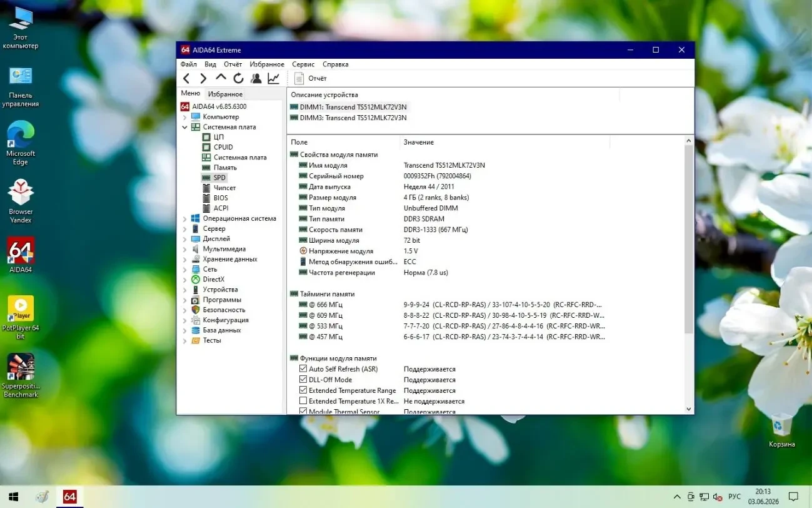Click the Конфигурация tree item icon
The height and width of the screenshot is (508, 812).
(196, 320)
